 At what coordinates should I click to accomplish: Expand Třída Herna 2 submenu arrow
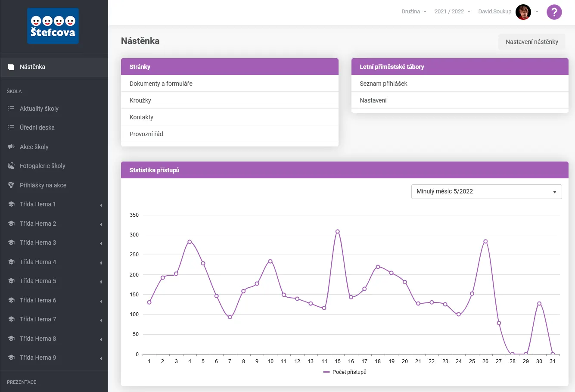[101, 224]
